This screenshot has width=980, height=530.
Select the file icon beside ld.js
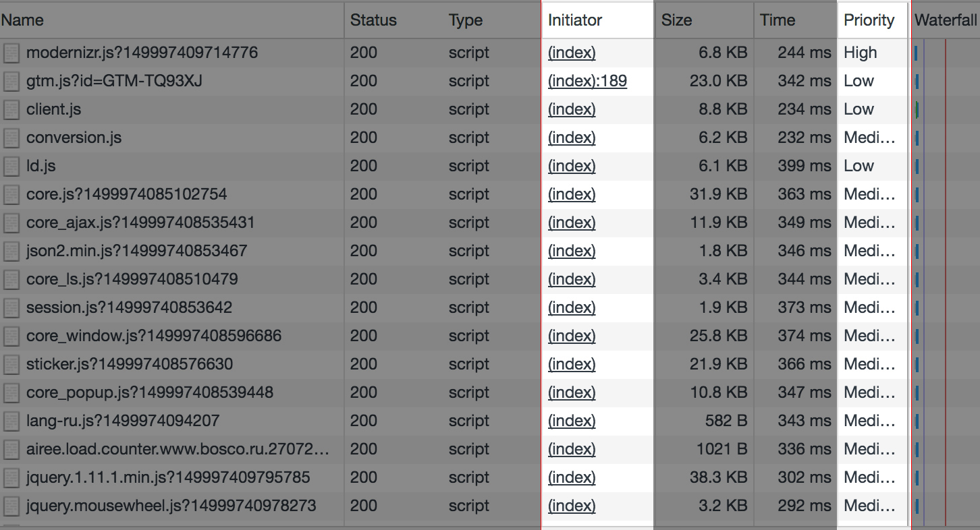click(x=11, y=166)
